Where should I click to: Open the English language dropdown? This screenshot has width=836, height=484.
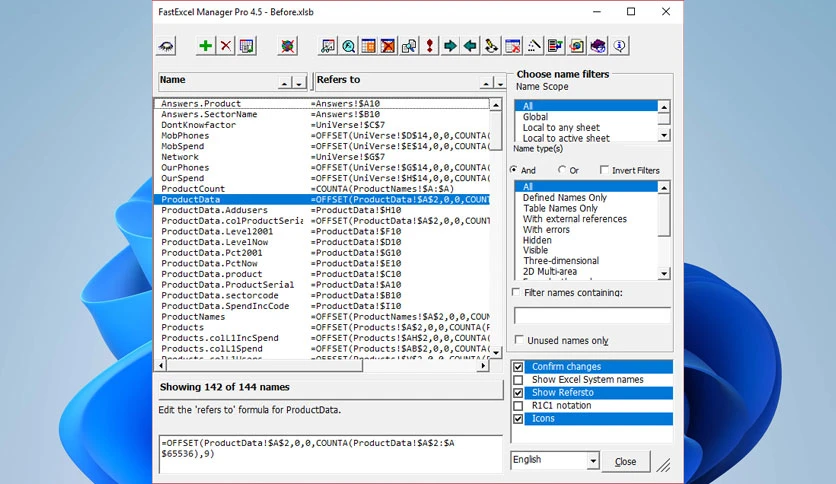tap(592, 460)
